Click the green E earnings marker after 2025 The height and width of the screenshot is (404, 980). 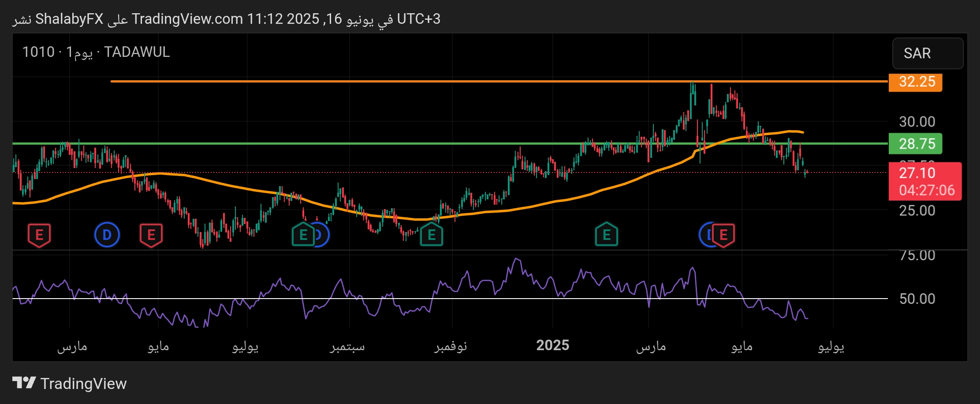(x=607, y=235)
